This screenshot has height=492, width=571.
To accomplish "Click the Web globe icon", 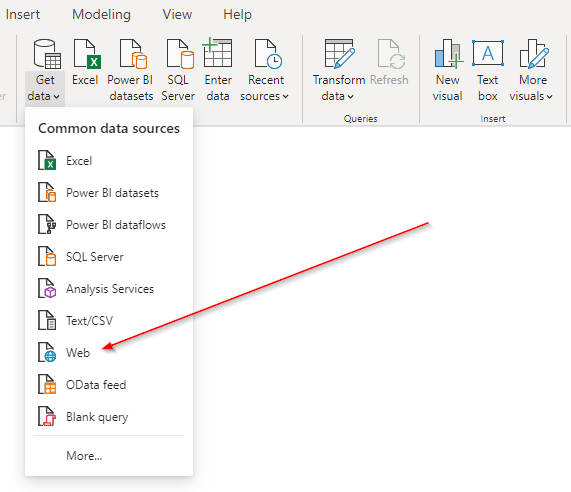I will tap(47, 352).
